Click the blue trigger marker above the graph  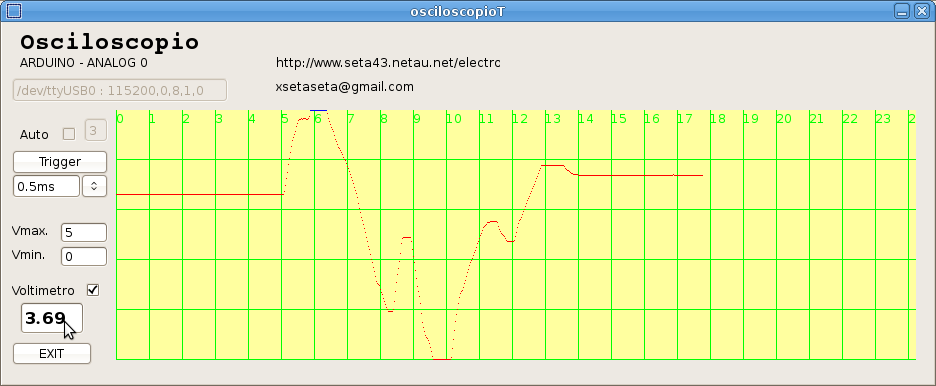pos(319,110)
